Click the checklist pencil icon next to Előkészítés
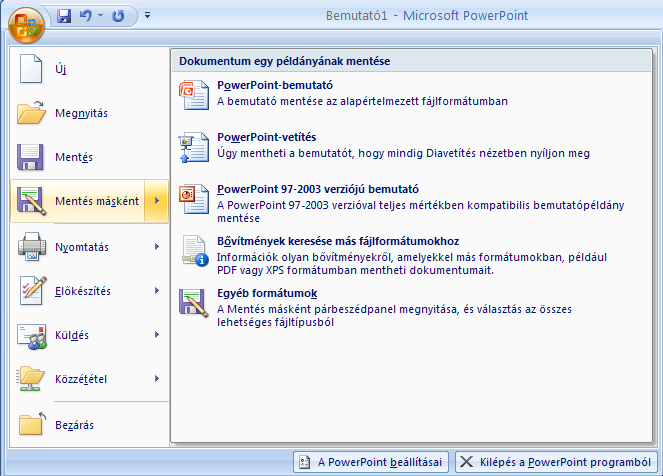 (33, 290)
